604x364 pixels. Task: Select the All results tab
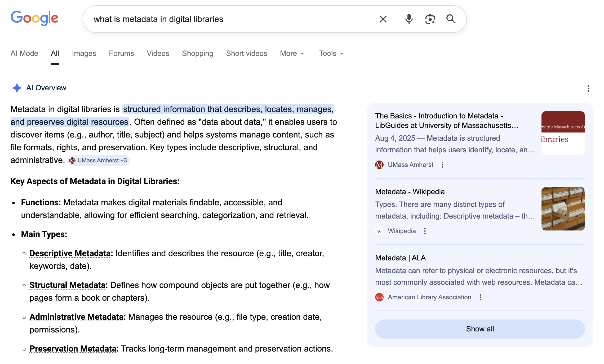(55, 54)
